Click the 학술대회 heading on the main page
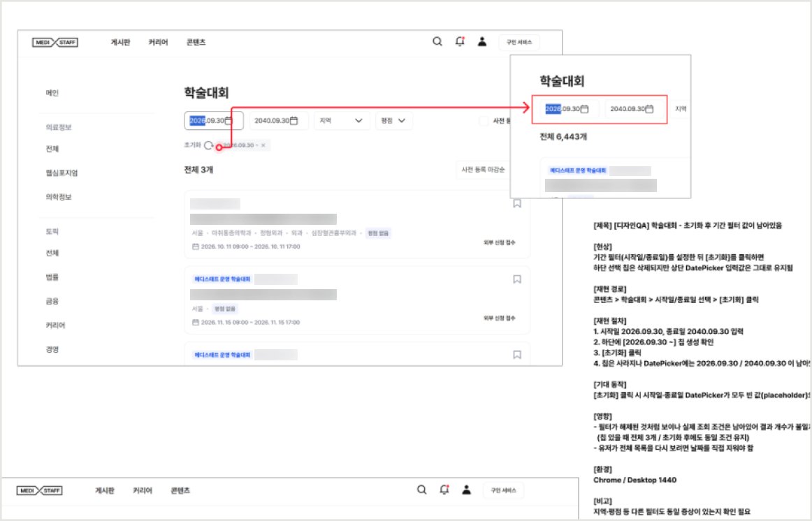 point(206,93)
